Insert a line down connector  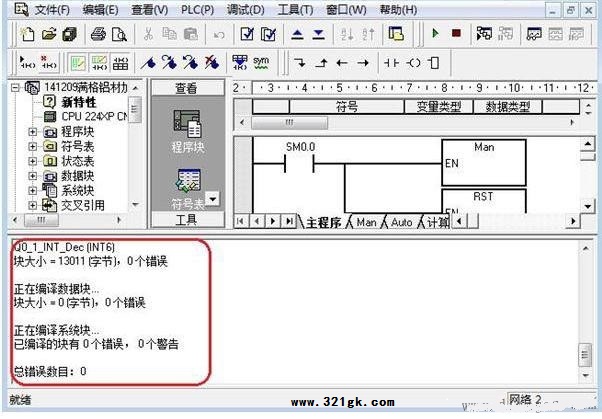[299, 62]
